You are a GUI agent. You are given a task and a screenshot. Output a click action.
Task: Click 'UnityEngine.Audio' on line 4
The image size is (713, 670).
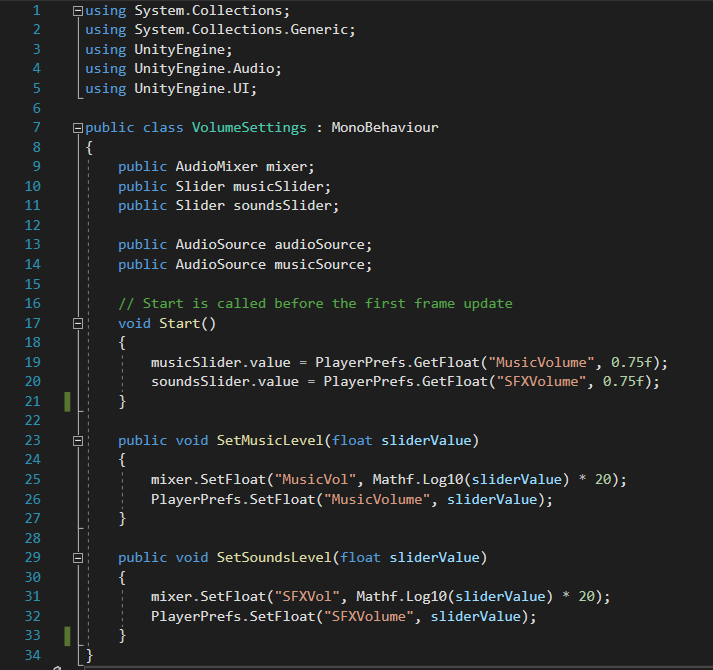click(204, 69)
